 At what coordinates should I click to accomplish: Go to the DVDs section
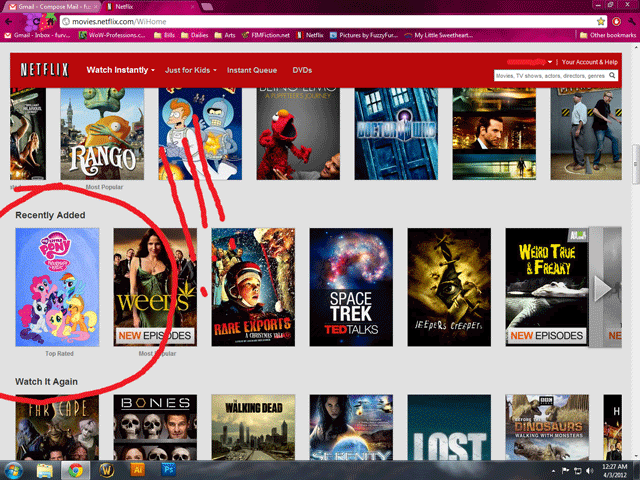(x=302, y=70)
